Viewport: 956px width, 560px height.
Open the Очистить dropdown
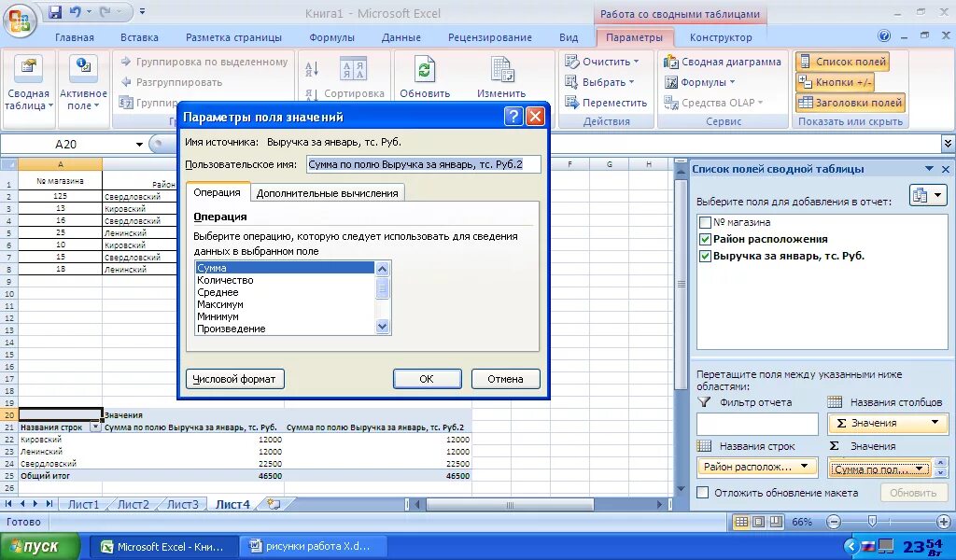[x=602, y=62]
